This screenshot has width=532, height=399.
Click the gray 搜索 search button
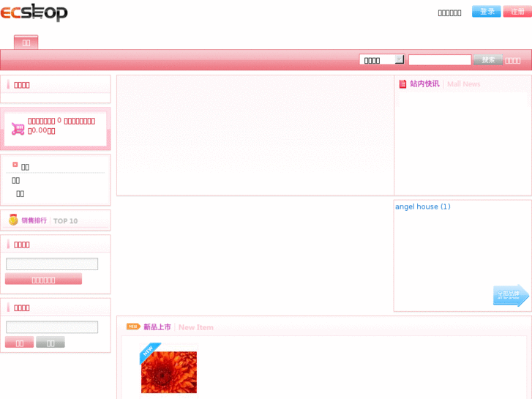click(x=488, y=60)
